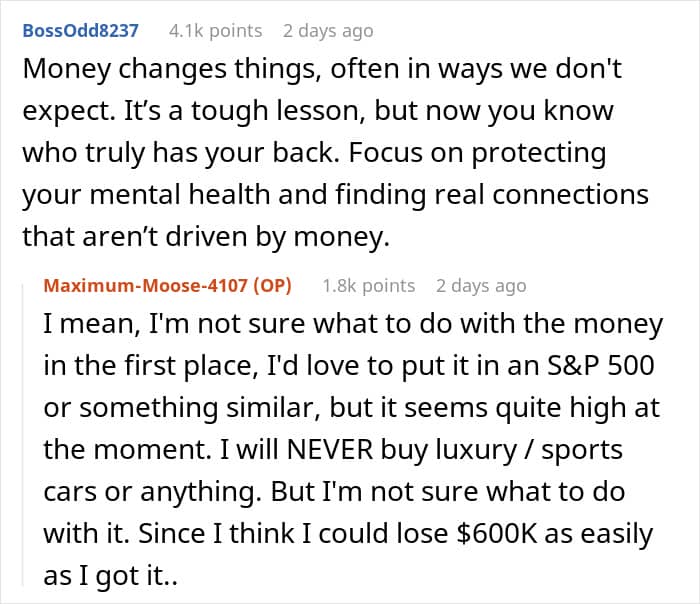Click the '(OP)' tag beside Maximum-Moose-4107
The image size is (700, 604).
tap(272, 286)
